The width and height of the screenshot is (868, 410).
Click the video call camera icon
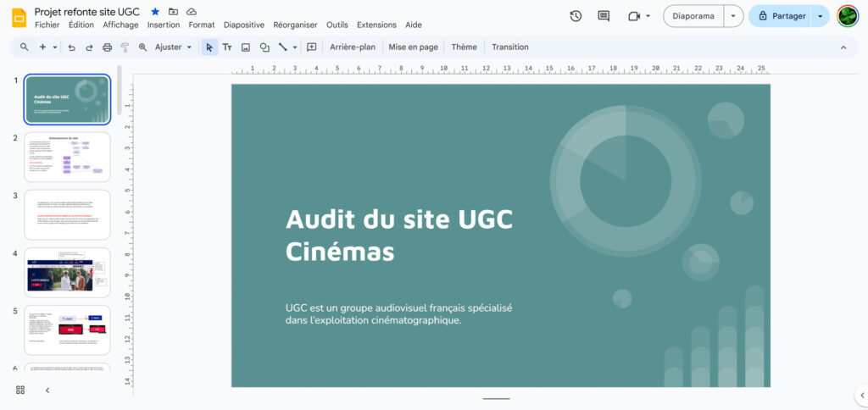(634, 16)
